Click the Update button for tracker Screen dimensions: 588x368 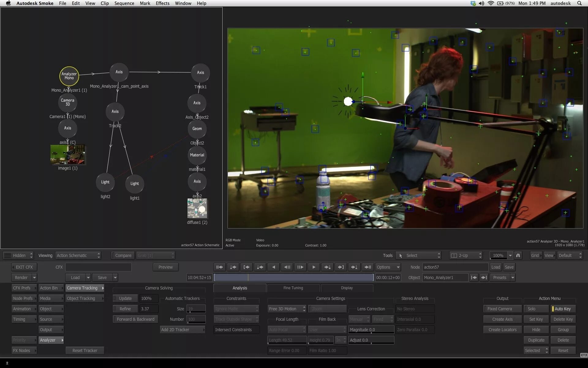125,298
